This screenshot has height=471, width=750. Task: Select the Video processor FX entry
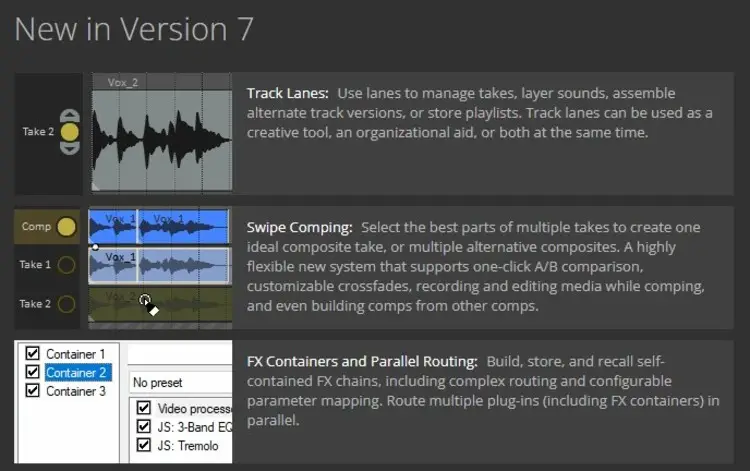tap(195, 408)
